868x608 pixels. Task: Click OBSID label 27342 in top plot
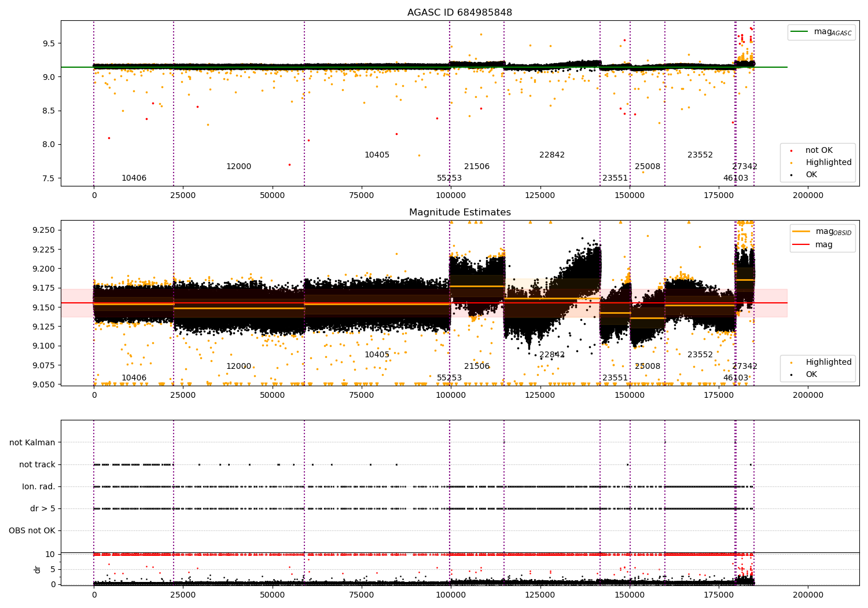point(745,167)
